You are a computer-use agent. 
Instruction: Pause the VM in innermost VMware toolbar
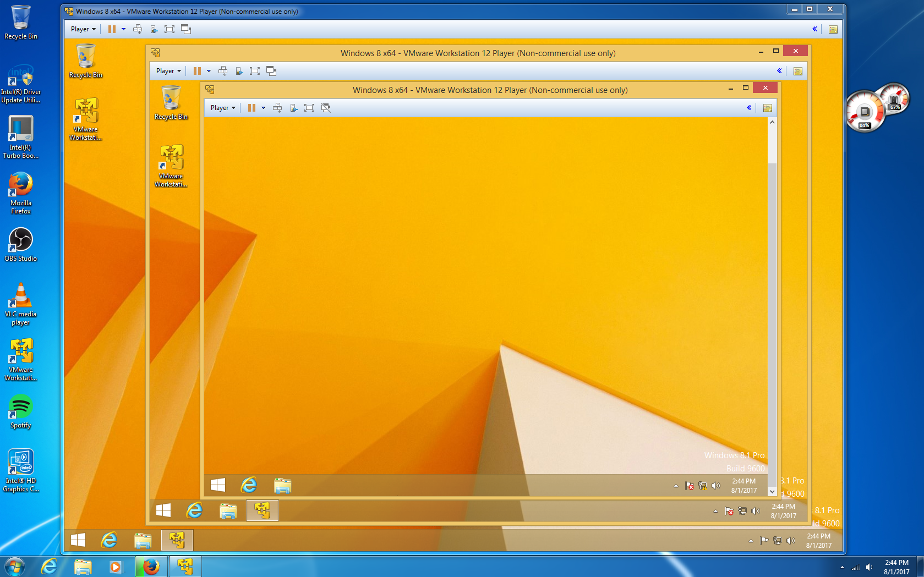click(251, 108)
